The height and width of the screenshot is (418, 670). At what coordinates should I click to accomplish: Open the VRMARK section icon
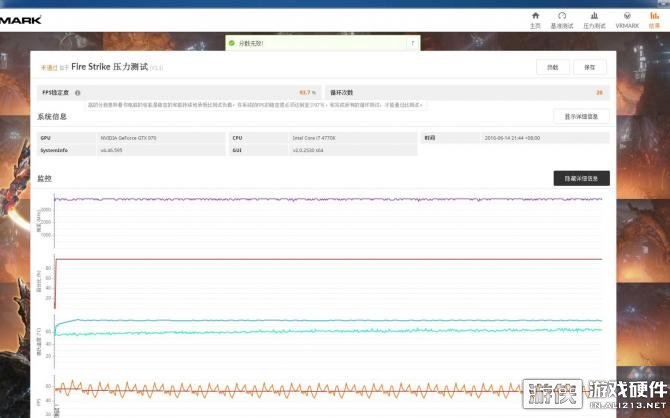(x=627, y=20)
